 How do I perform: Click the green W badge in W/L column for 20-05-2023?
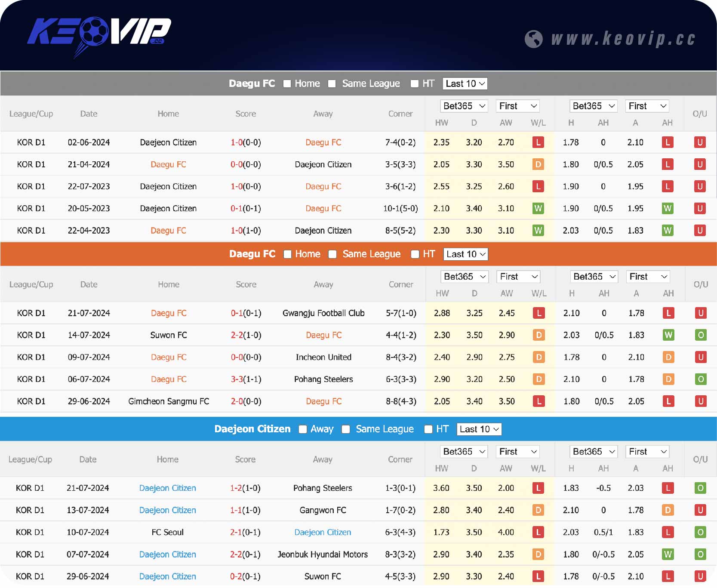click(538, 209)
